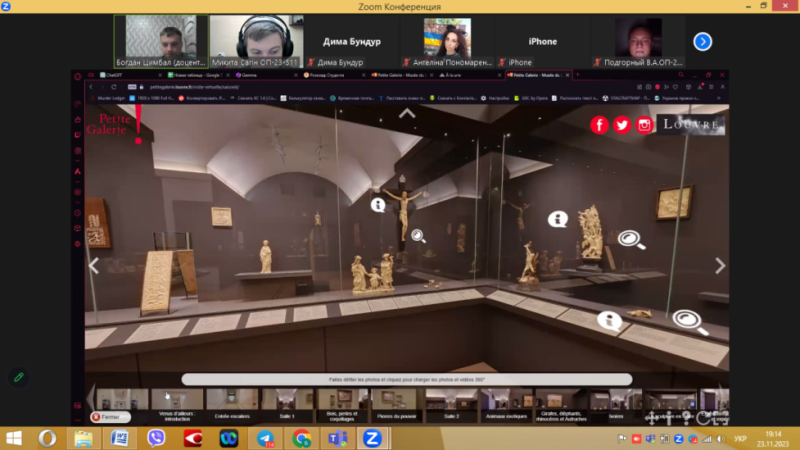800x450 pixels.
Task: Switch to the 'À la une' browser tab
Action: (x=468, y=75)
